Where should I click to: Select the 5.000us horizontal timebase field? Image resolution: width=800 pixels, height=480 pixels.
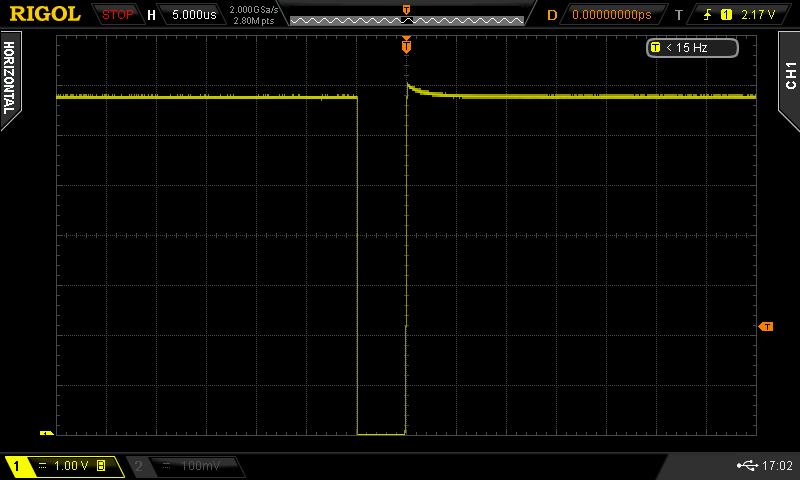pos(194,15)
